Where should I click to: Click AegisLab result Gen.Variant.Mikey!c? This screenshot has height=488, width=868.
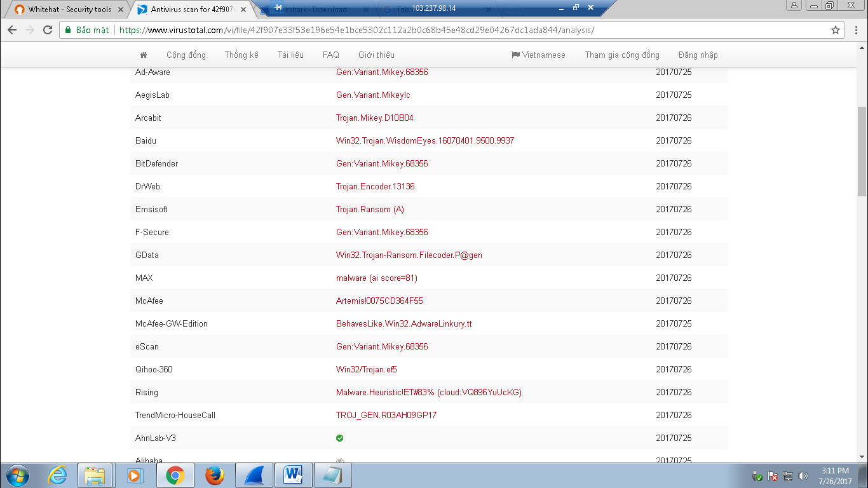coord(373,95)
